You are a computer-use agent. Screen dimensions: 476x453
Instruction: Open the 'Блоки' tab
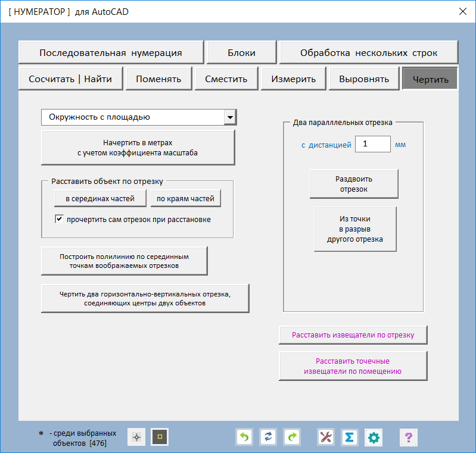241,52
